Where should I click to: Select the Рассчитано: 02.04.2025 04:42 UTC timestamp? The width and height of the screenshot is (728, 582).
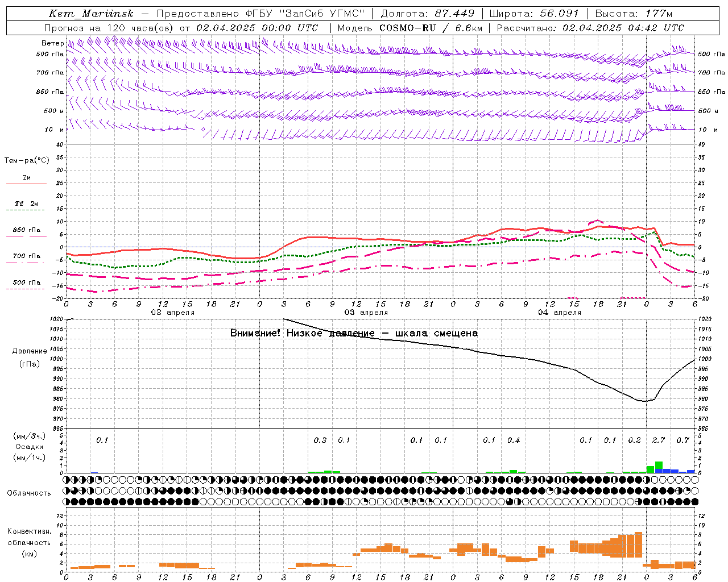click(x=590, y=28)
